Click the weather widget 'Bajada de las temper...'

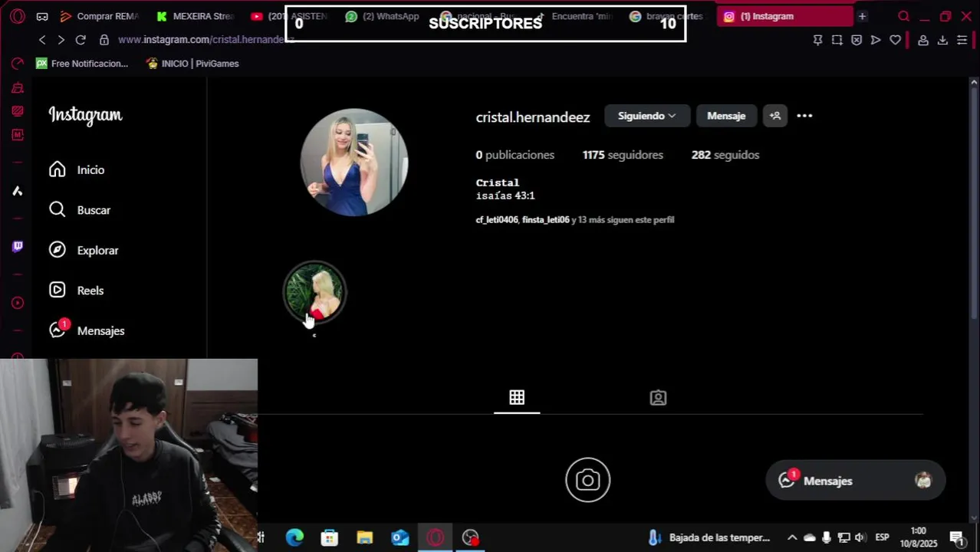[x=708, y=537]
